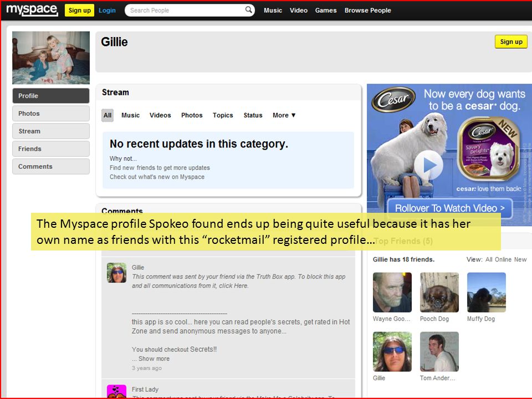
Task: Open Muffy Dog friend photo
Action: [x=487, y=292]
